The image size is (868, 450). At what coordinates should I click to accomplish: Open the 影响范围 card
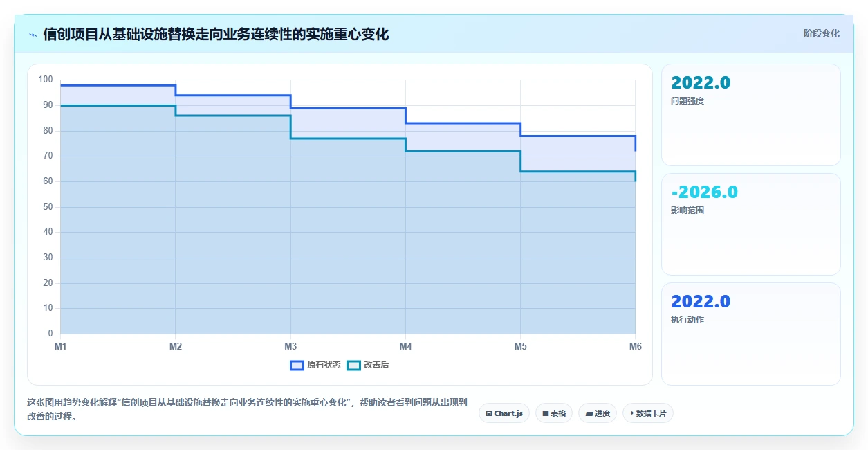point(751,224)
